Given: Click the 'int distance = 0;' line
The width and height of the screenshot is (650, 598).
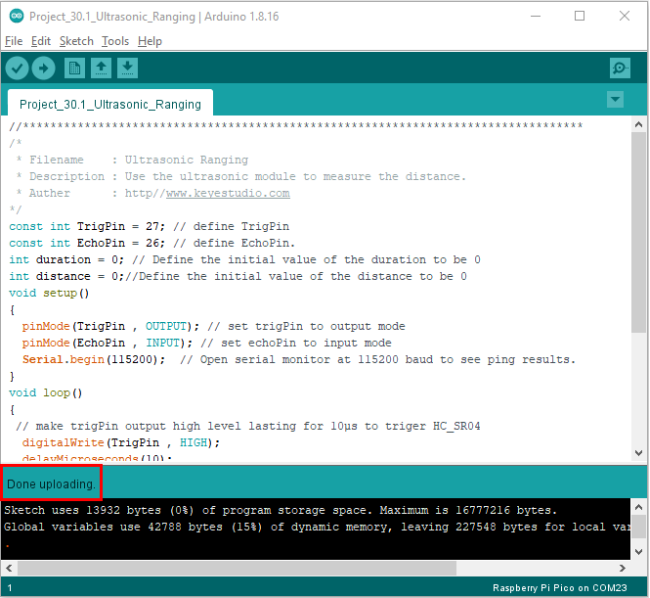Looking at the screenshot, I should [x=238, y=276].
